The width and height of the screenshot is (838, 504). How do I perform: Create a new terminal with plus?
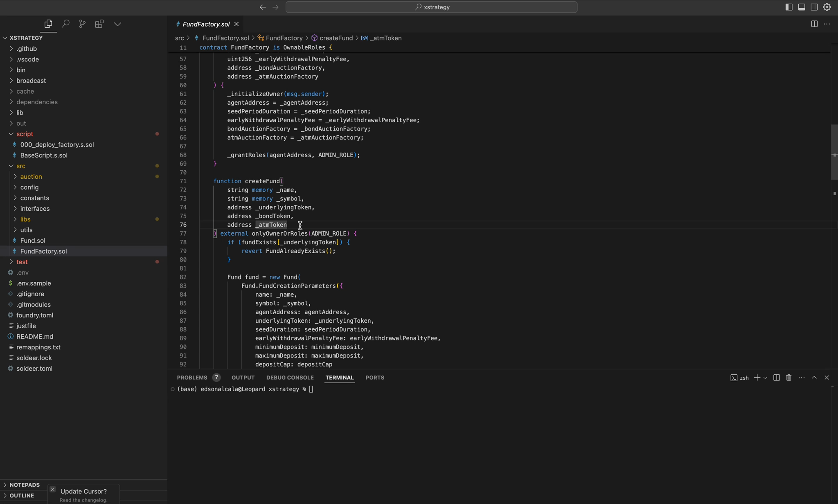coord(757,378)
